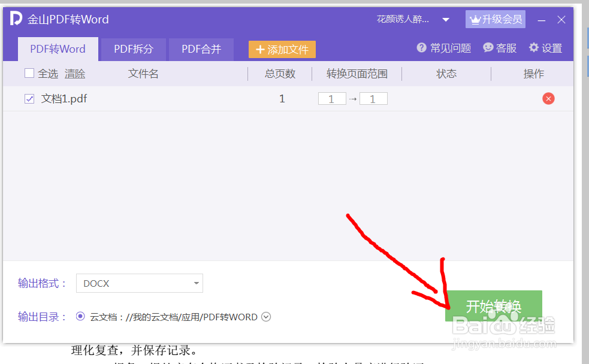The height and width of the screenshot is (364, 589).
Task: Open the 输出格式 DOCX dropdown
Action: coord(140,283)
